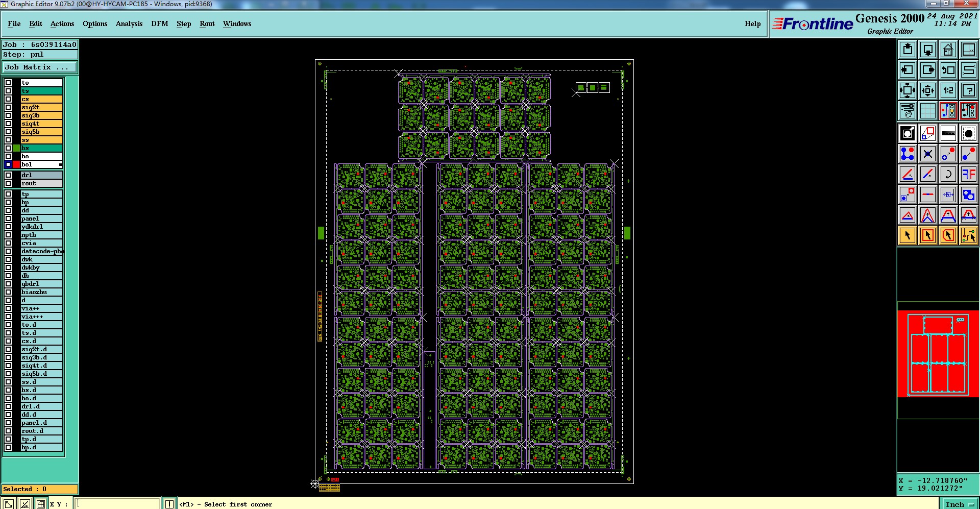Viewport: 980px width, 509px height.
Task: Select the plain arrow selection tool
Action: (x=908, y=235)
